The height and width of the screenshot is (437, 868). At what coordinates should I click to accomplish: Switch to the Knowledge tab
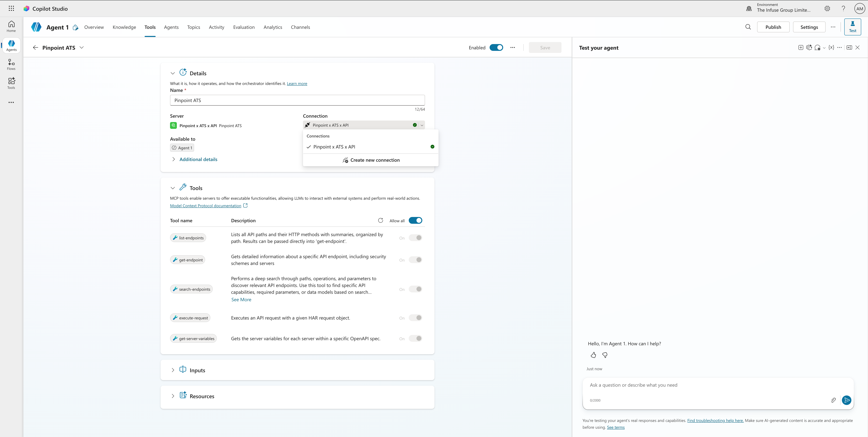pyautogui.click(x=124, y=27)
